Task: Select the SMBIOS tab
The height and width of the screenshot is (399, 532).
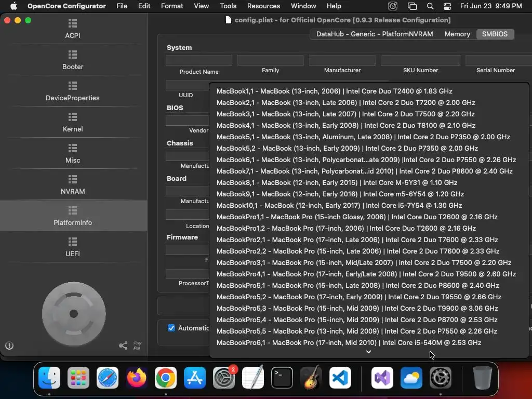Action: (x=495, y=34)
